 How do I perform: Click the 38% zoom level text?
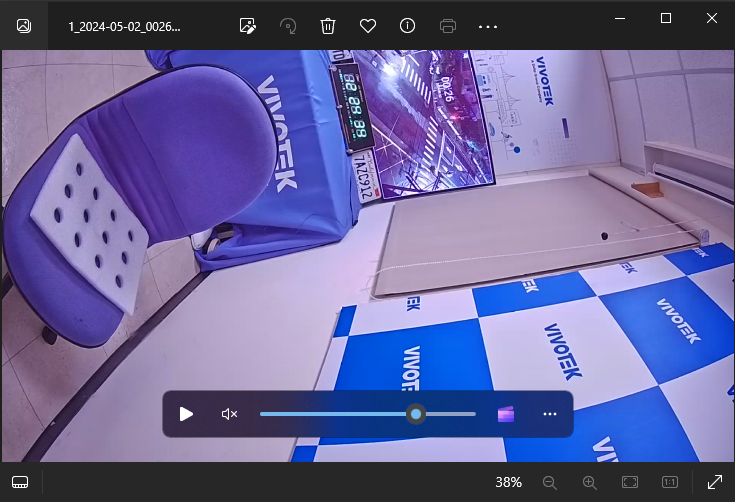509,482
